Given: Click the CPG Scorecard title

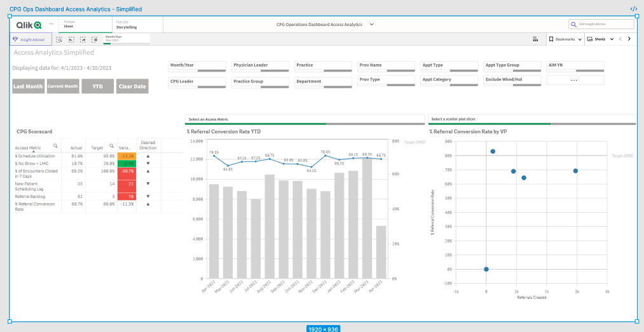Looking at the screenshot, I should (x=34, y=132).
